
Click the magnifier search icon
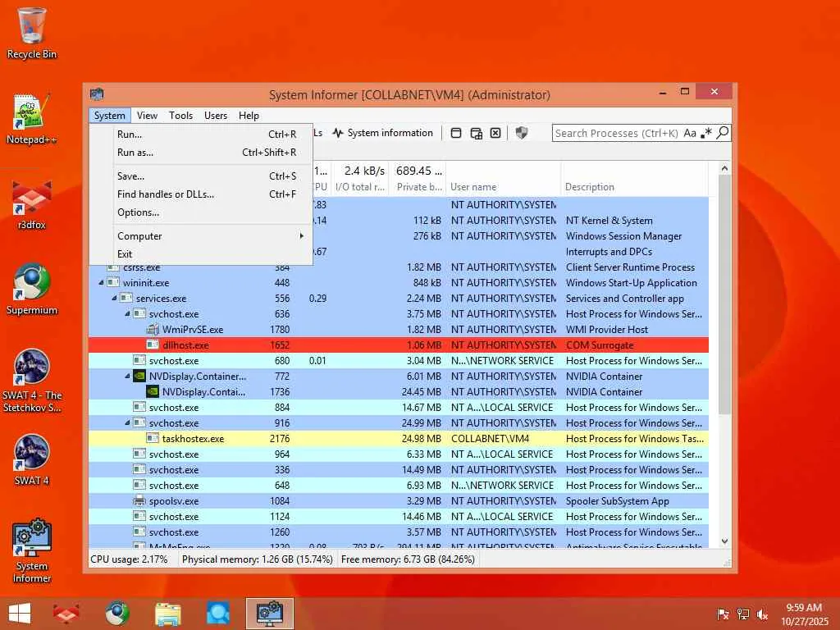click(723, 132)
